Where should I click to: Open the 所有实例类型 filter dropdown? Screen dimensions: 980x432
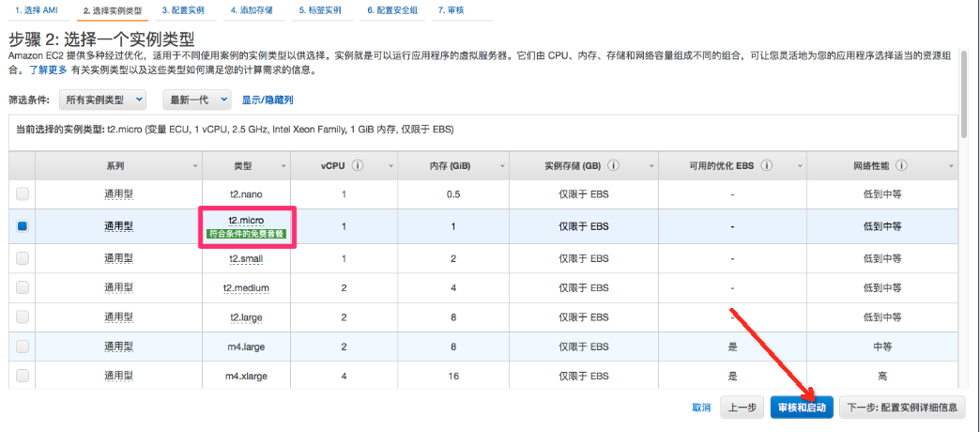pos(102,100)
